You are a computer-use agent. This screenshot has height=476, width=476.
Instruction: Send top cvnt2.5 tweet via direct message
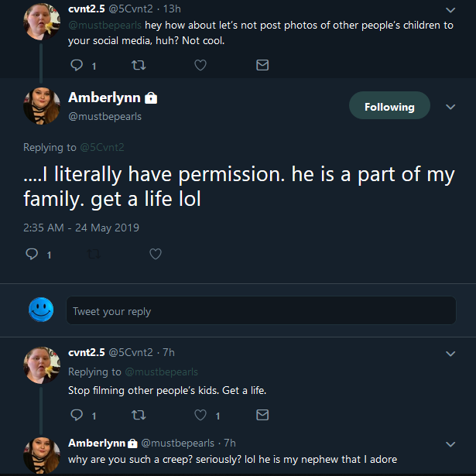[262, 65]
